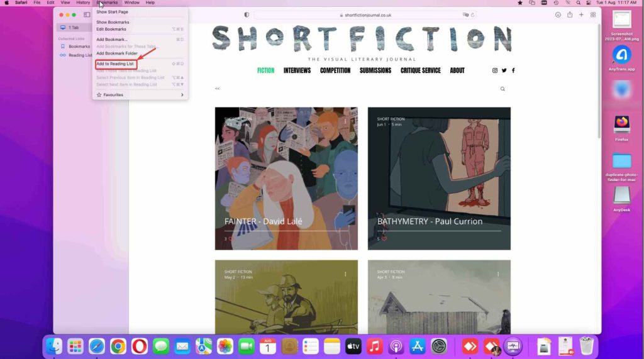Like the FAINTER story heart icon

click(231, 239)
